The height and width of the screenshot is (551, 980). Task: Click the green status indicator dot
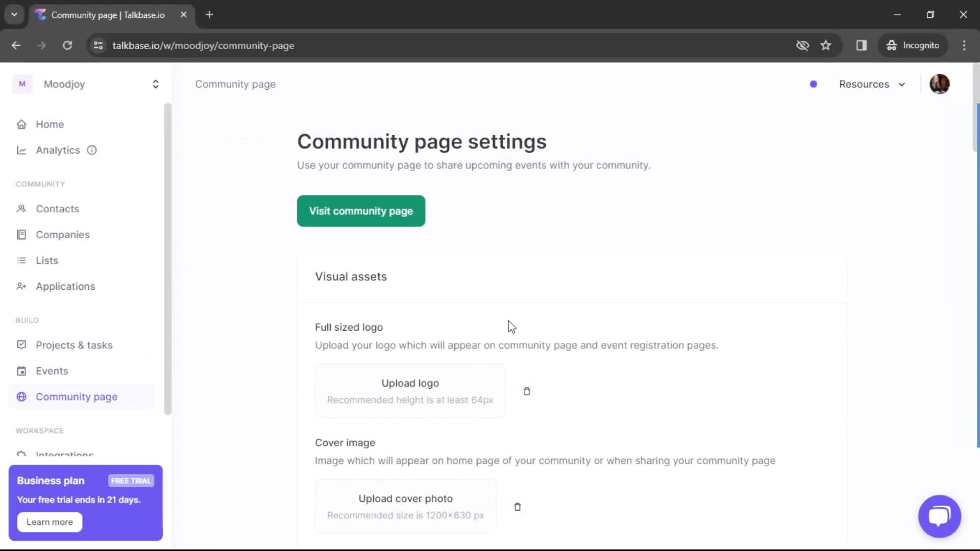(x=813, y=84)
